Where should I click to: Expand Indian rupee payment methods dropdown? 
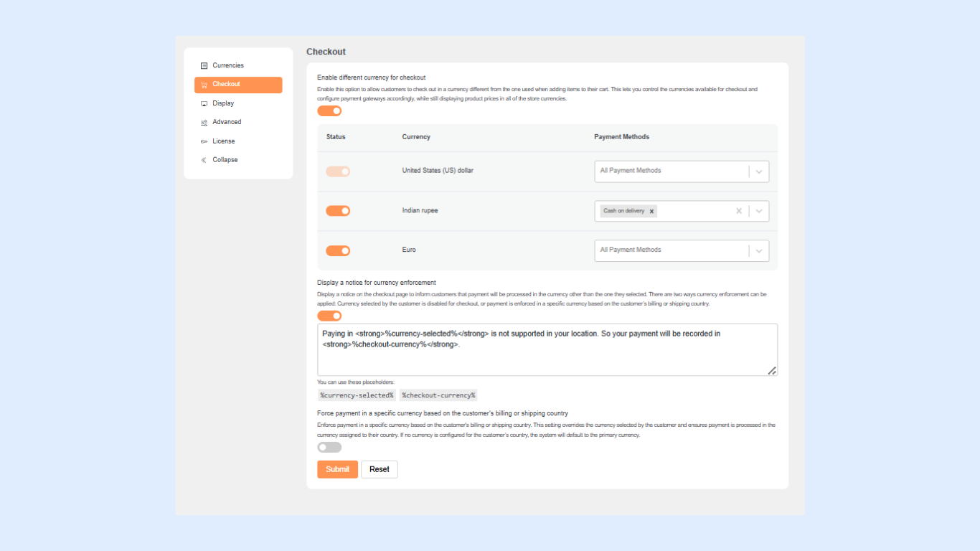759,211
